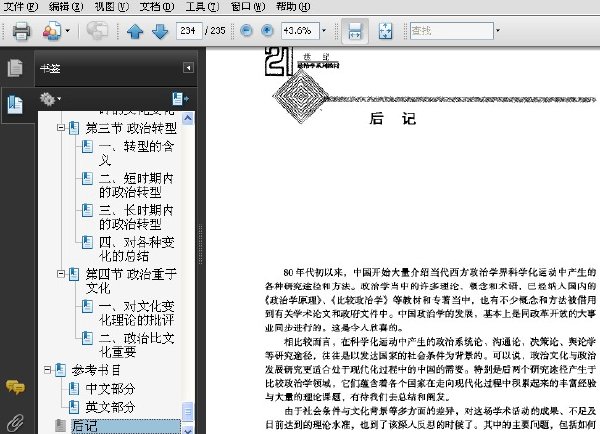Viewport: 600px width, 434px height.
Task: Click the 查找 search field
Action: coord(452,31)
